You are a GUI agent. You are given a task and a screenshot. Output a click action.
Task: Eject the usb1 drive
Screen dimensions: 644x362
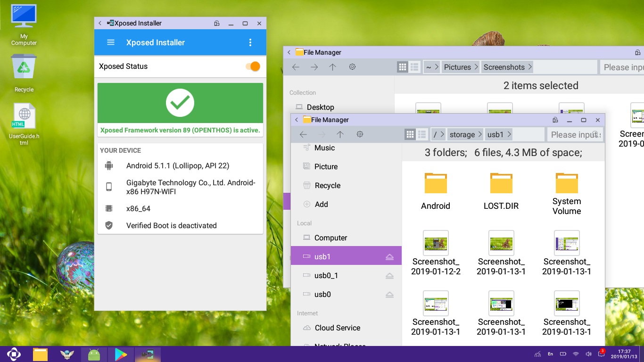coord(389,257)
